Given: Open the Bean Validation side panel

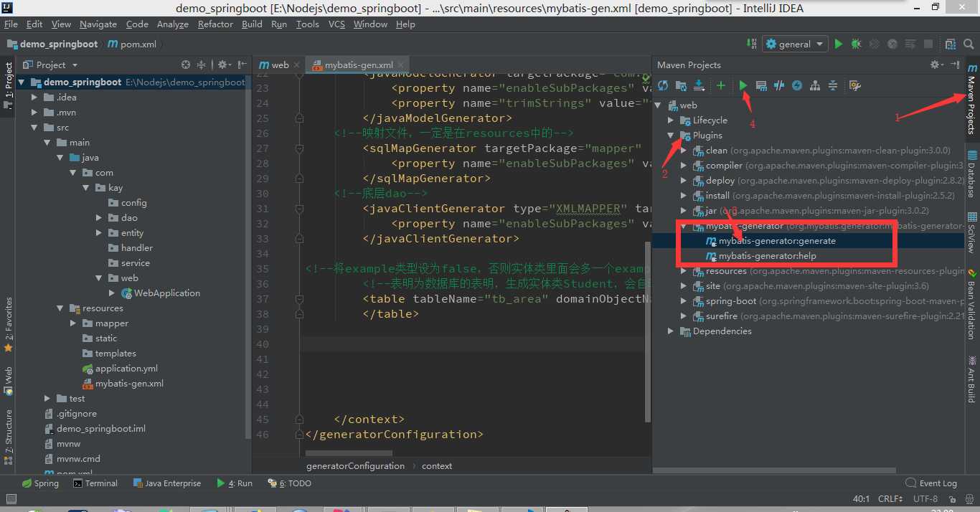Looking at the screenshot, I should 971,305.
